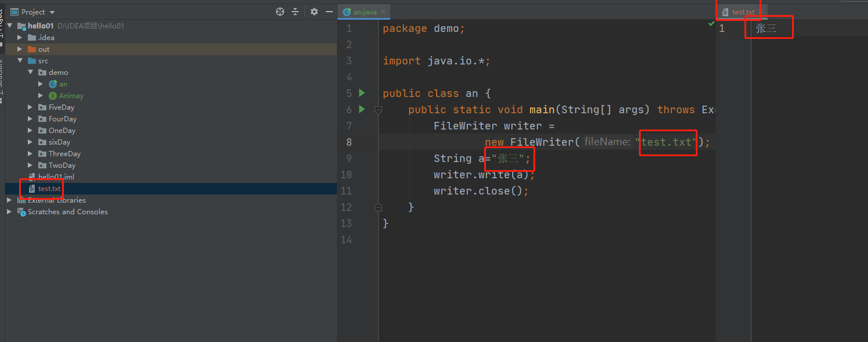Click the interface icon of Animay

(x=53, y=96)
